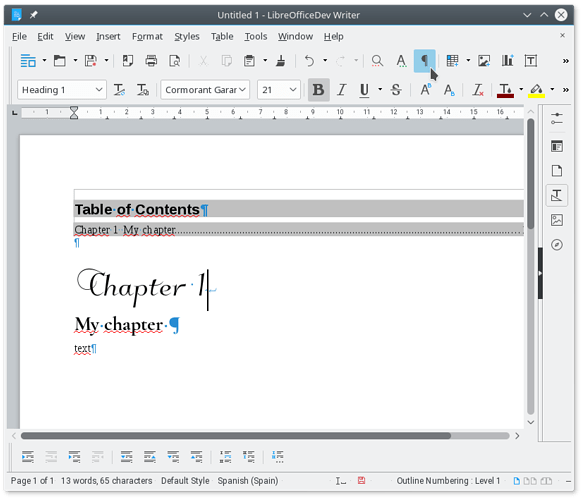Expand the Heading 1 paragraph style dropdown

[99, 90]
